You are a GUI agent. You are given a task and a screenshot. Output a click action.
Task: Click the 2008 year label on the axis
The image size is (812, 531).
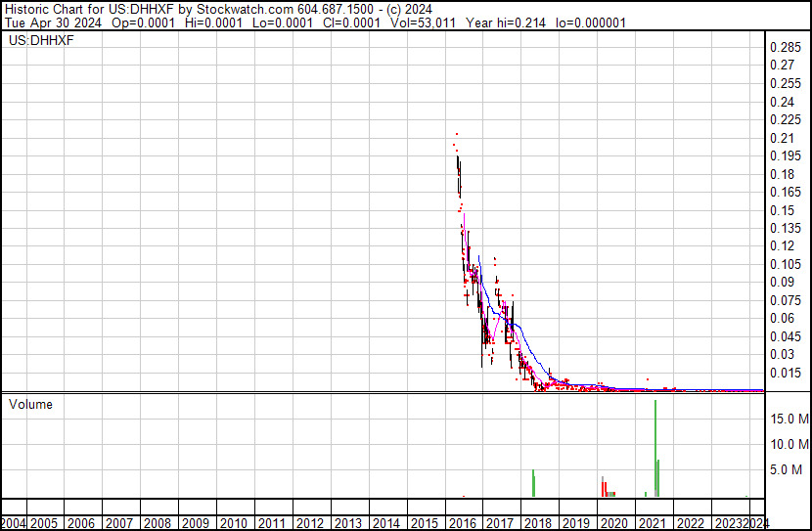point(158,523)
